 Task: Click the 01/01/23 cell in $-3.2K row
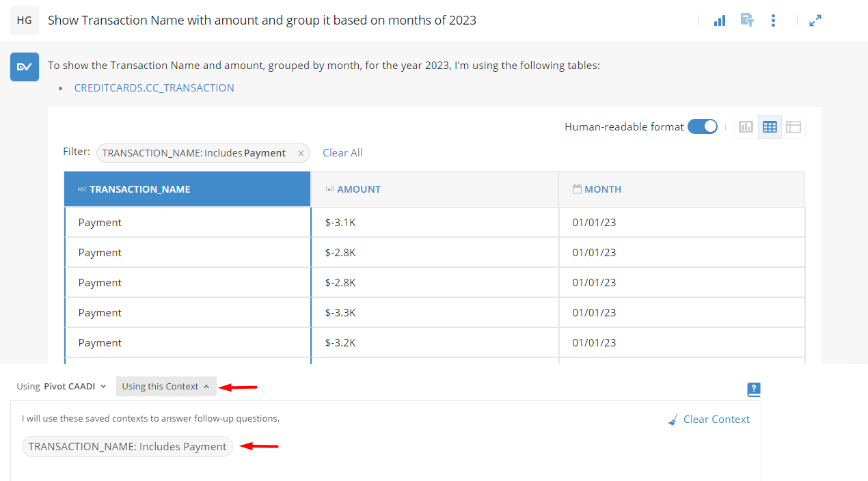[681, 343]
